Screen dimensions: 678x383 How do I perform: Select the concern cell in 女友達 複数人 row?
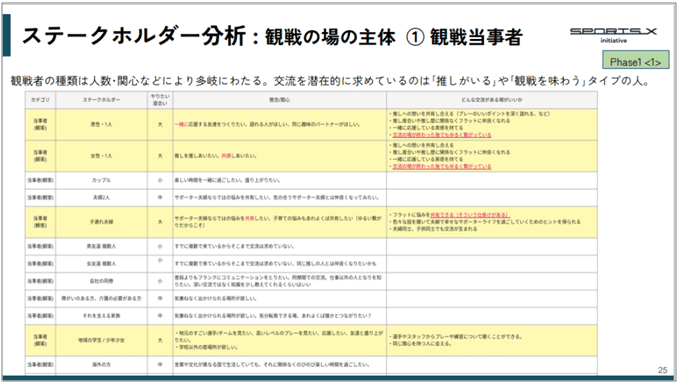click(280, 264)
